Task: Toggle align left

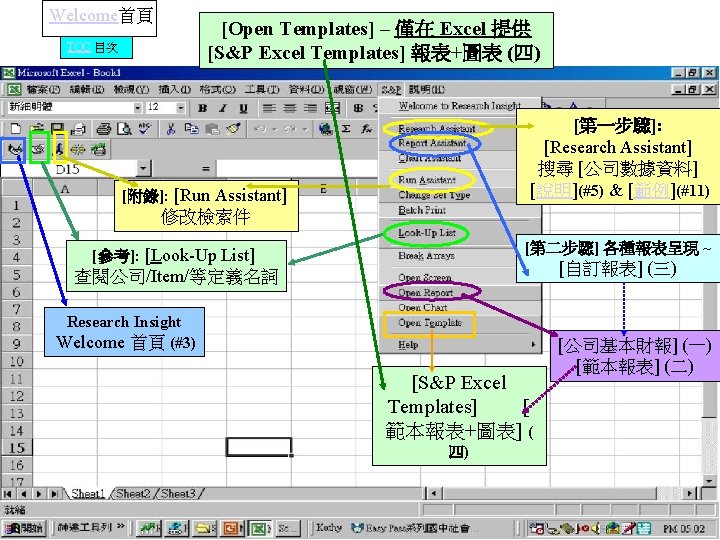Action: pyautogui.click(x=269, y=108)
